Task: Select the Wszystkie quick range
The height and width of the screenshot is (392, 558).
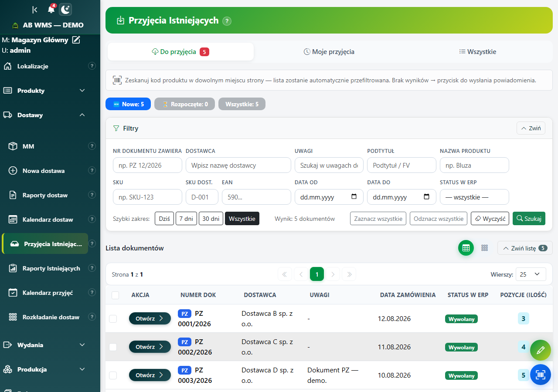Action: [242, 219]
